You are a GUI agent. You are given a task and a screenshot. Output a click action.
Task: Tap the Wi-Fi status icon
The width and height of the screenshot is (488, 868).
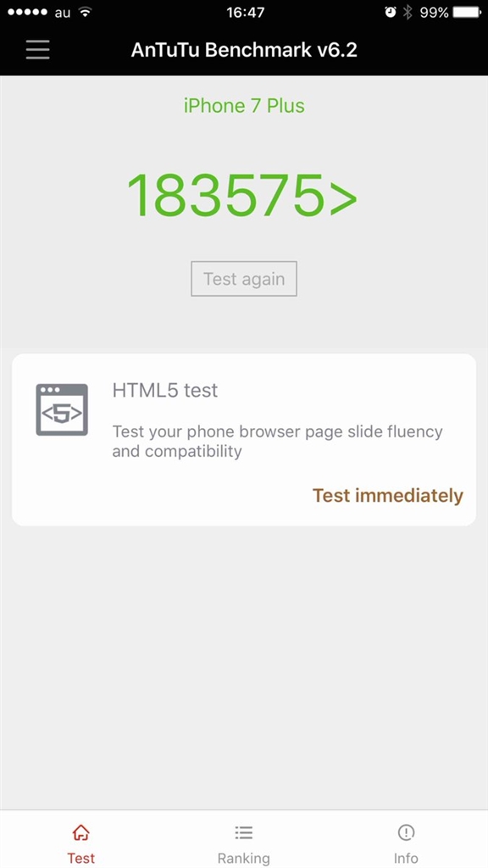(x=85, y=12)
